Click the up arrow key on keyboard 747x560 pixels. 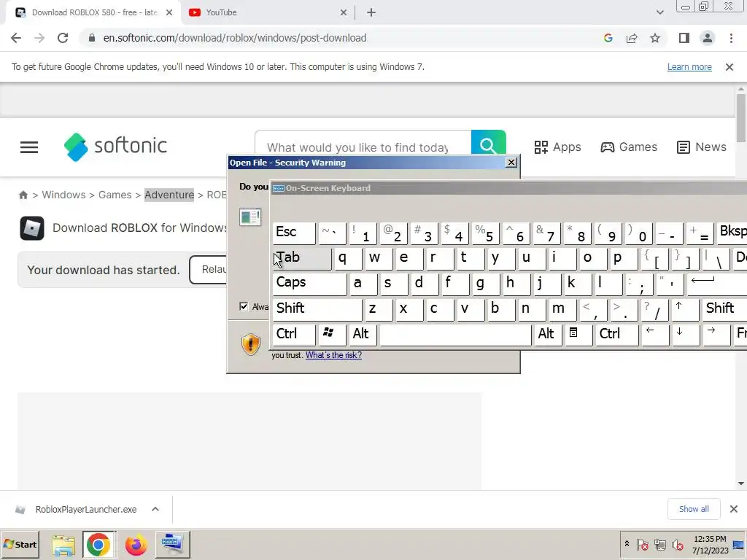[x=684, y=308]
